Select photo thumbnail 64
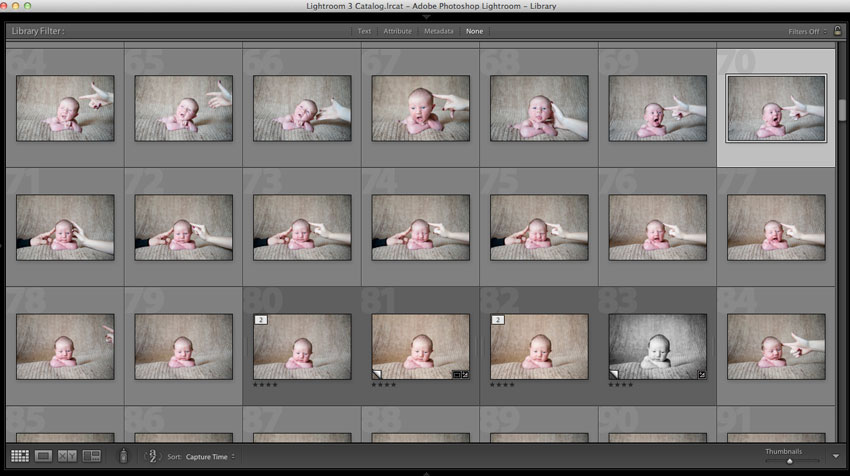 (65, 108)
